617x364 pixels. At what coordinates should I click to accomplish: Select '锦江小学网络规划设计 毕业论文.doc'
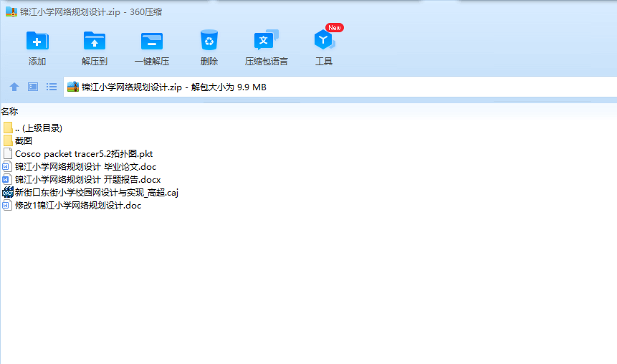86,167
